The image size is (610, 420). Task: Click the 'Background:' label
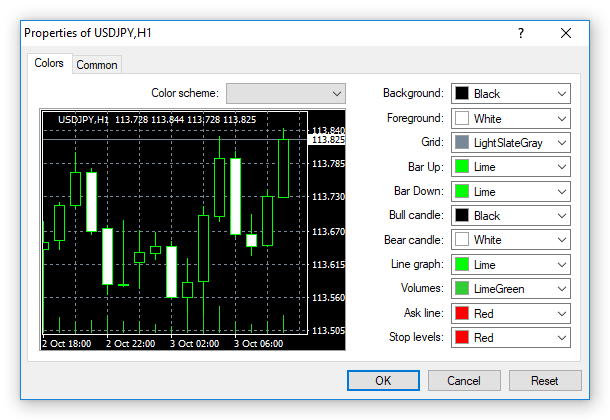pos(413,93)
